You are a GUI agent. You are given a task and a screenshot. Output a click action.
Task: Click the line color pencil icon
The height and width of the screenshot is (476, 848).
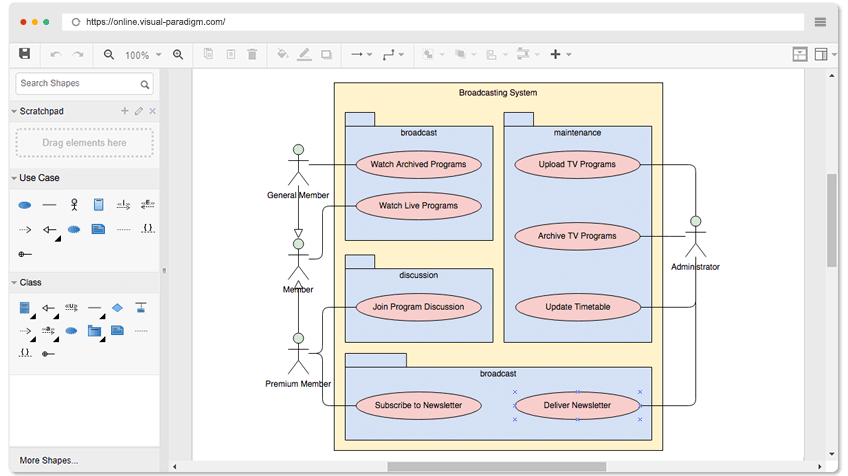(304, 54)
